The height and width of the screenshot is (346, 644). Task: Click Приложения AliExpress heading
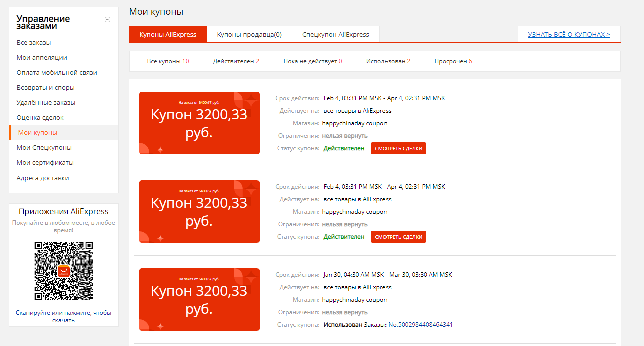[x=64, y=211]
